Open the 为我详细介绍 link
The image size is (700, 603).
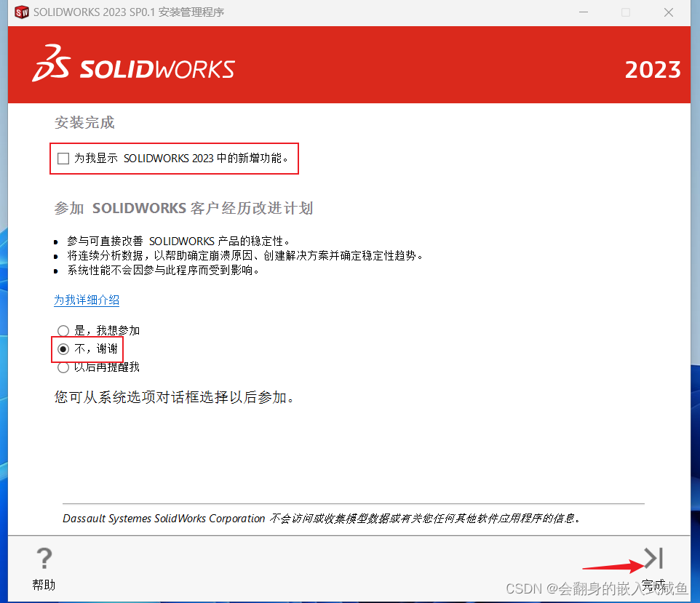coord(87,300)
